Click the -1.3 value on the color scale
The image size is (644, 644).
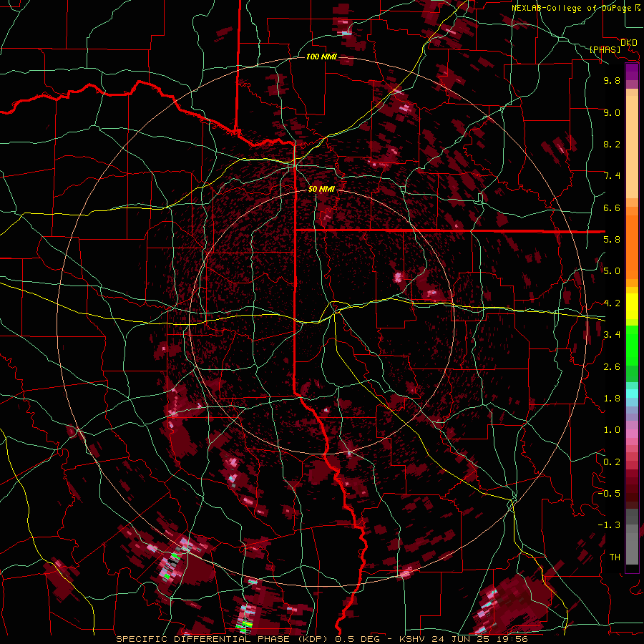(x=609, y=525)
